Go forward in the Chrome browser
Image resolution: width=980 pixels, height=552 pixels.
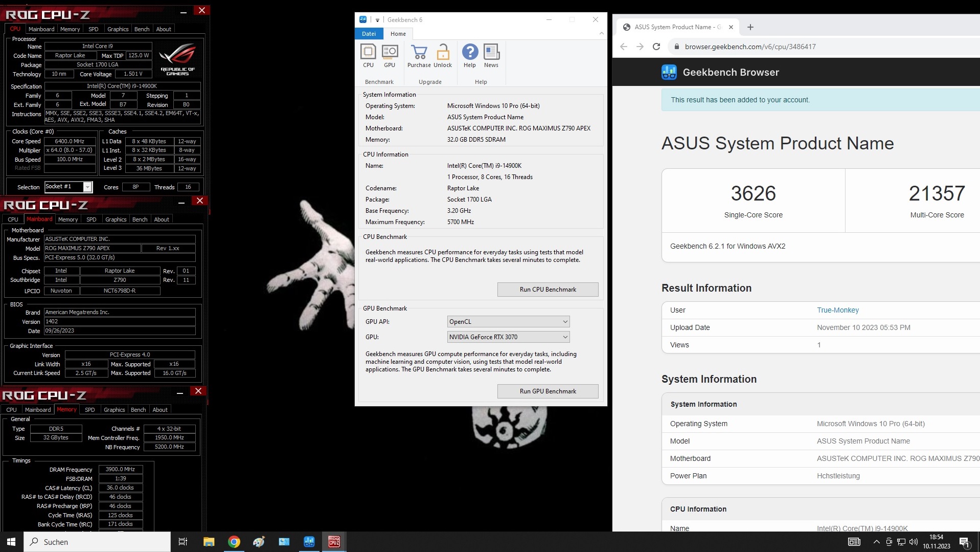click(x=640, y=47)
